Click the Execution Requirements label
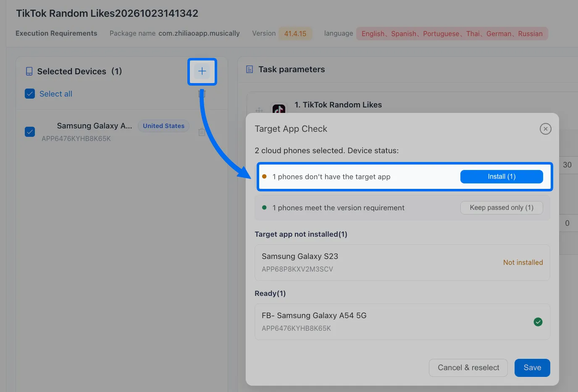Image resolution: width=578 pixels, height=392 pixels. coord(56,34)
